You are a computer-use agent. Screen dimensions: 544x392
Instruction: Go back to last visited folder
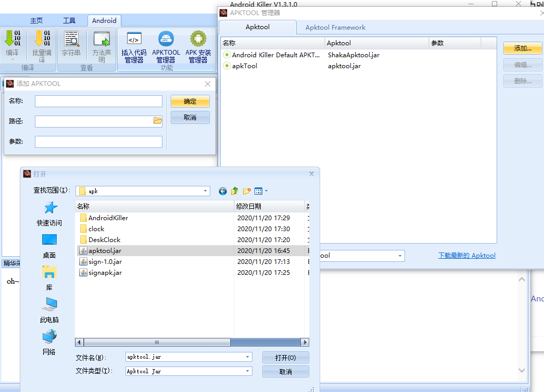223,191
